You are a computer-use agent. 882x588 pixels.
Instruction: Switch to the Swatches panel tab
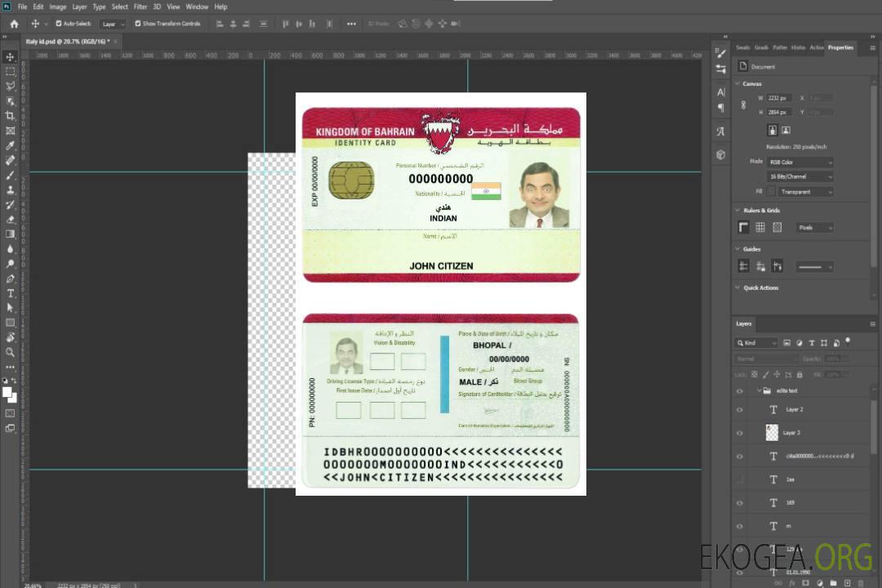(743, 48)
